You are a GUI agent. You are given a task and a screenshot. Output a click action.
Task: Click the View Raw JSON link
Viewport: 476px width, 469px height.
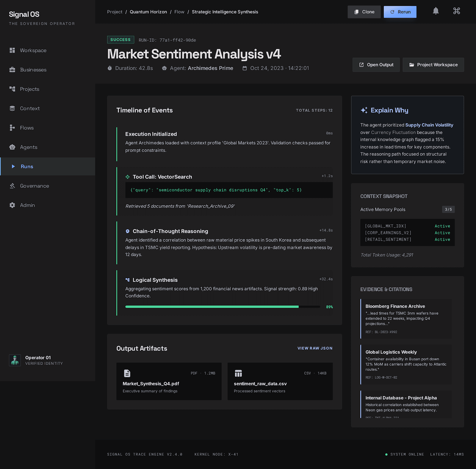point(315,348)
